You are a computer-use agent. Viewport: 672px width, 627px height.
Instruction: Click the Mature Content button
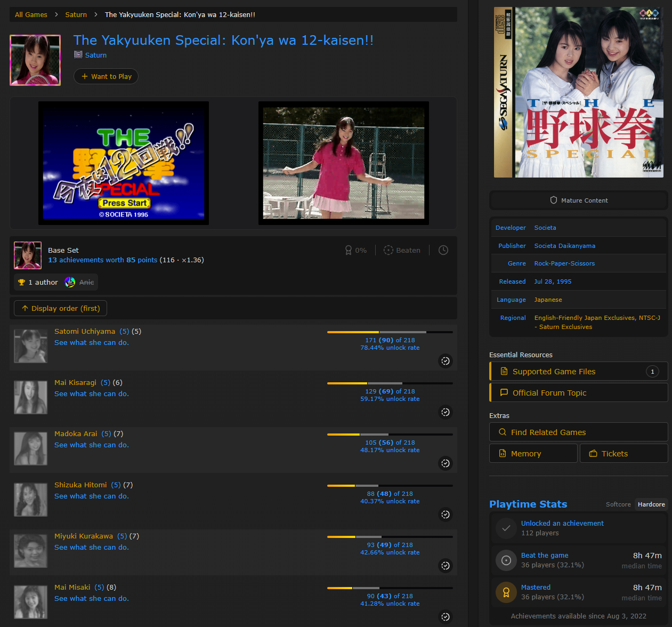(579, 200)
